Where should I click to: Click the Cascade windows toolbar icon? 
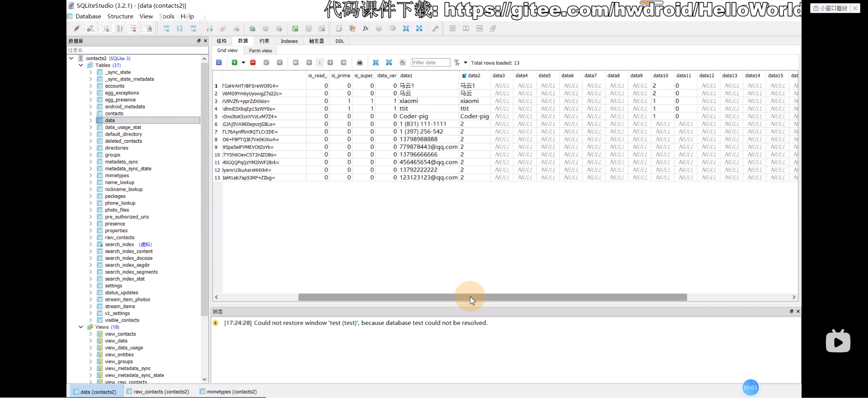tap(493, 28)
